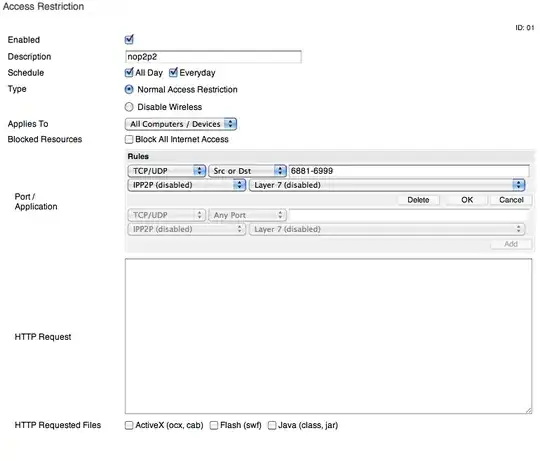Click the Delete rule button

(x=418, y=200)
